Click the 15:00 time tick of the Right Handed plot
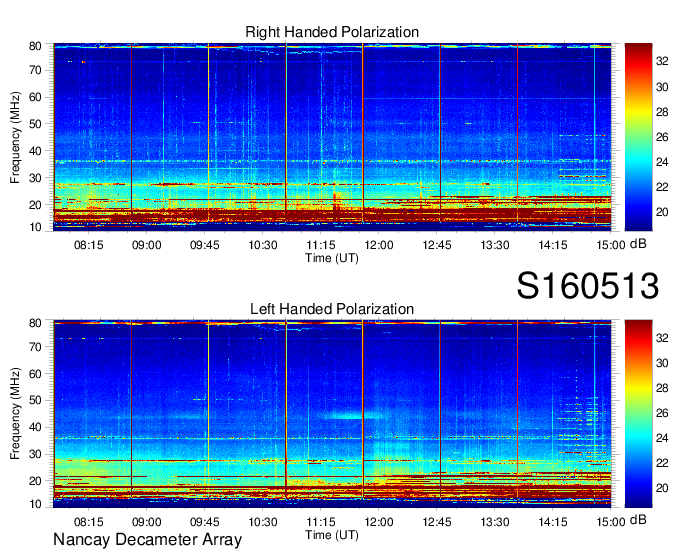Image resolution: width=680 pixels, height=552 pixels. point(611,245)
